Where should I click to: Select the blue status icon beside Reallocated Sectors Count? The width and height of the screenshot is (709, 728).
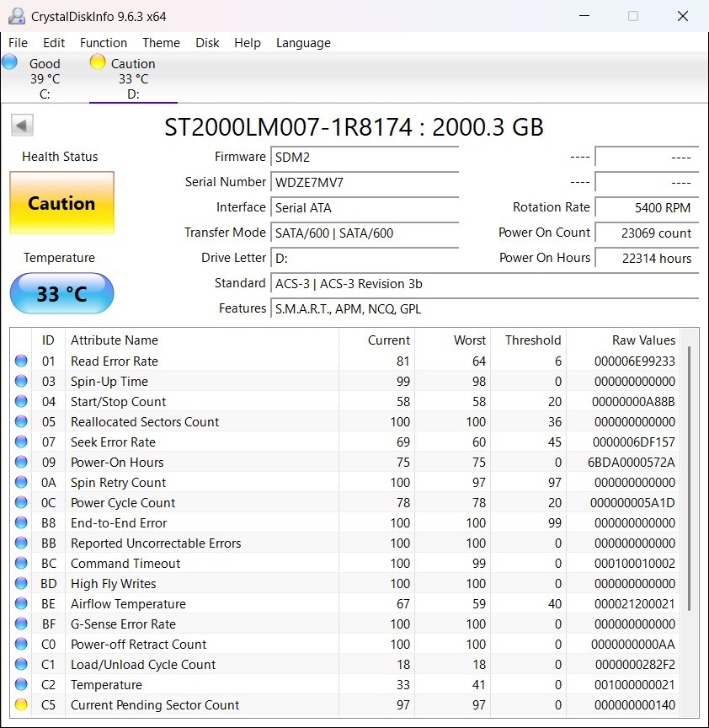(x=19, y=421)
